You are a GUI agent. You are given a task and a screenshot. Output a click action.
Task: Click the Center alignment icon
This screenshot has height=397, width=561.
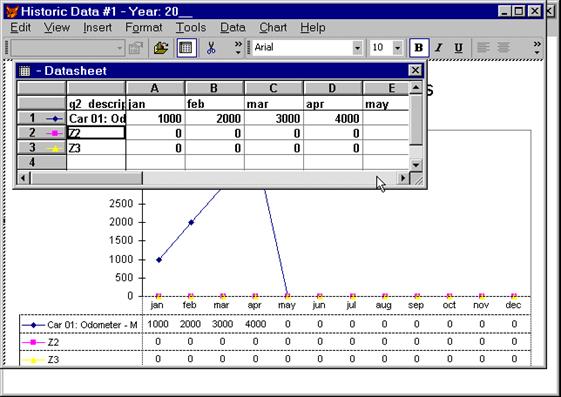[503, 48]
